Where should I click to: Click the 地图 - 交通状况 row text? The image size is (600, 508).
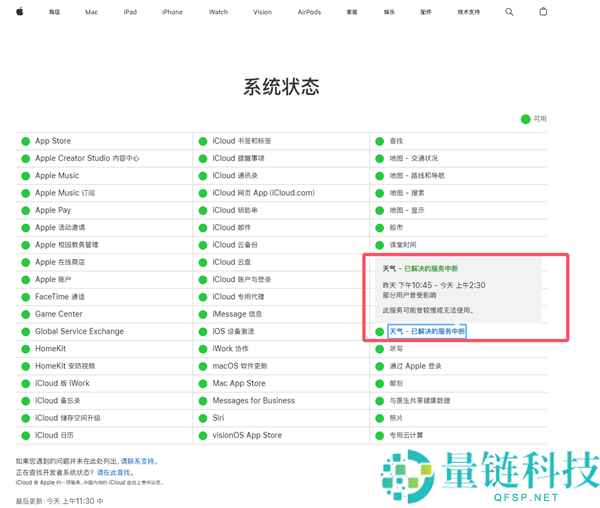pos(414,159)
